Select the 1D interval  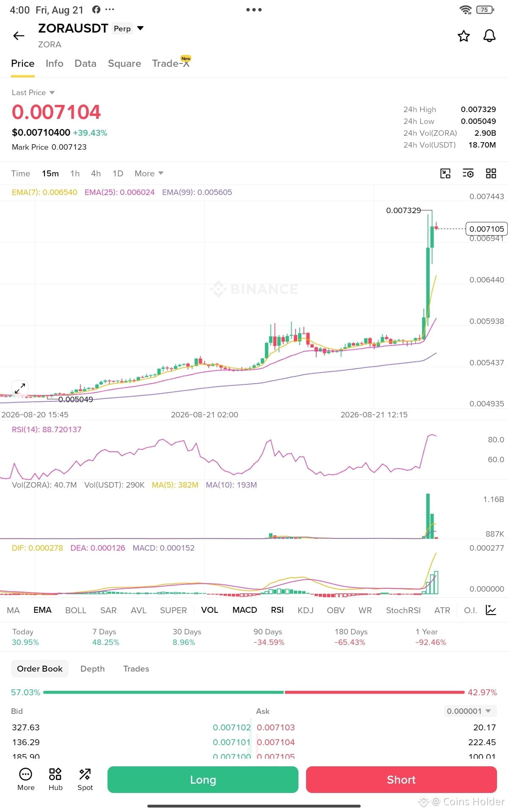pyautogui.click(x=118, y=173)
